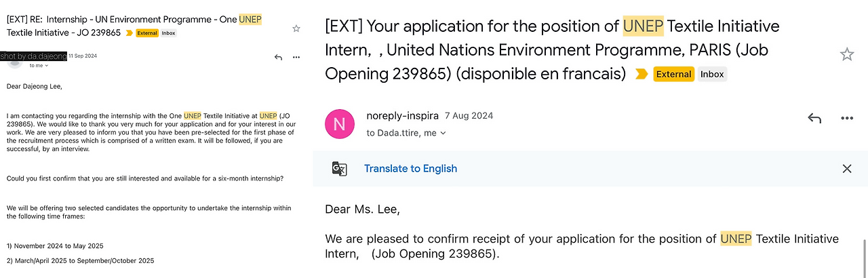Click the External label on the application email
The width and height of the screenshot is (868, 278).
(x=673, y=75)
